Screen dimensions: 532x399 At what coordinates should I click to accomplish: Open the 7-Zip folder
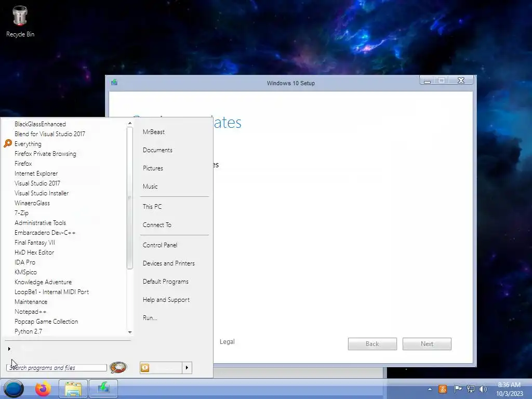pos(21,212)
